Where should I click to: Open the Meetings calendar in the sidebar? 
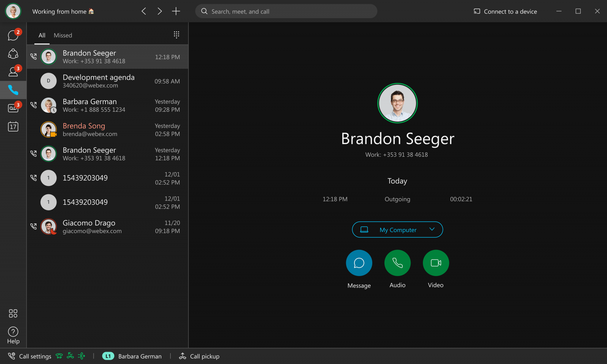13,126
